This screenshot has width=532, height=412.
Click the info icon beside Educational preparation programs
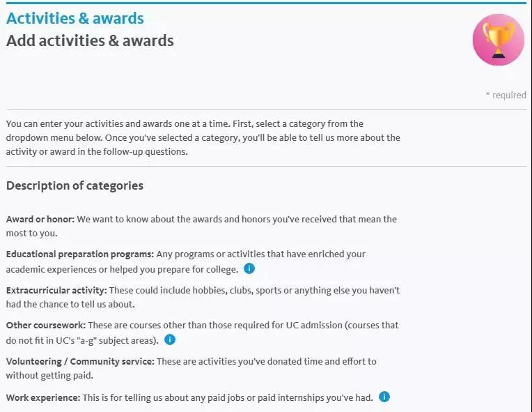[249, 268]
